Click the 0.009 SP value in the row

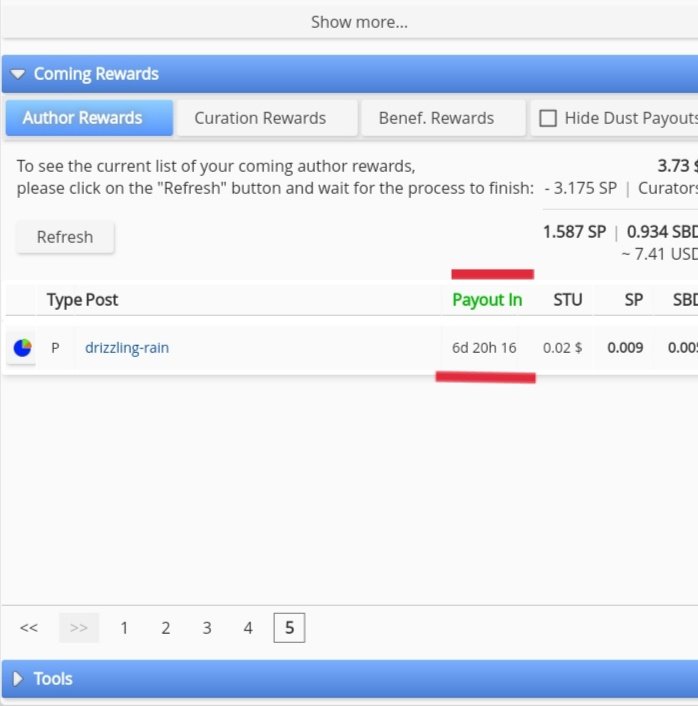coord(625,348)
